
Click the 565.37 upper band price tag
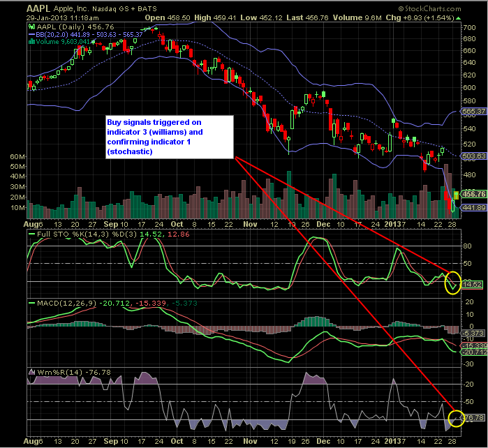click(473, 111)
